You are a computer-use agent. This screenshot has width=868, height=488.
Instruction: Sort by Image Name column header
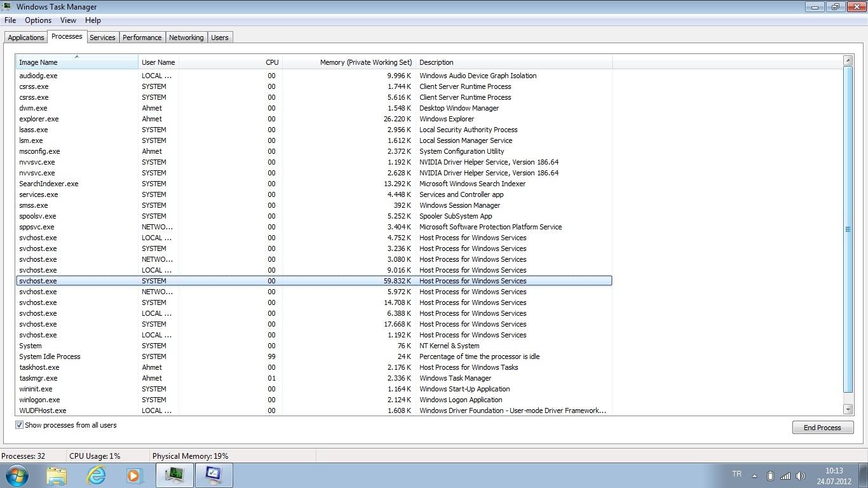pyautogui.click(x=77, y=62)
